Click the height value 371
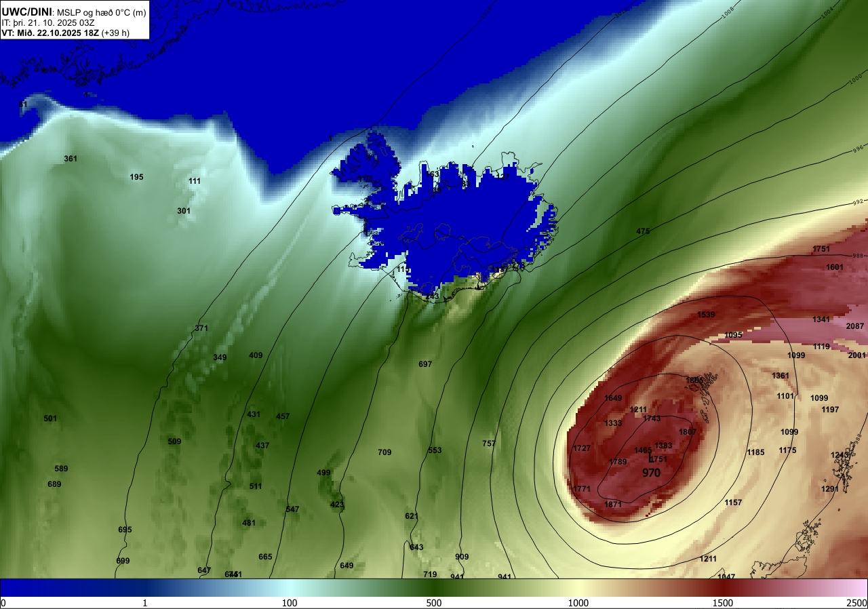 tap(201, 328)
